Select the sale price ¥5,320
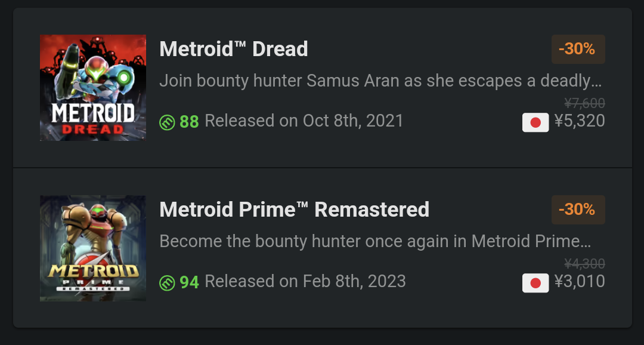 point(580,121)
